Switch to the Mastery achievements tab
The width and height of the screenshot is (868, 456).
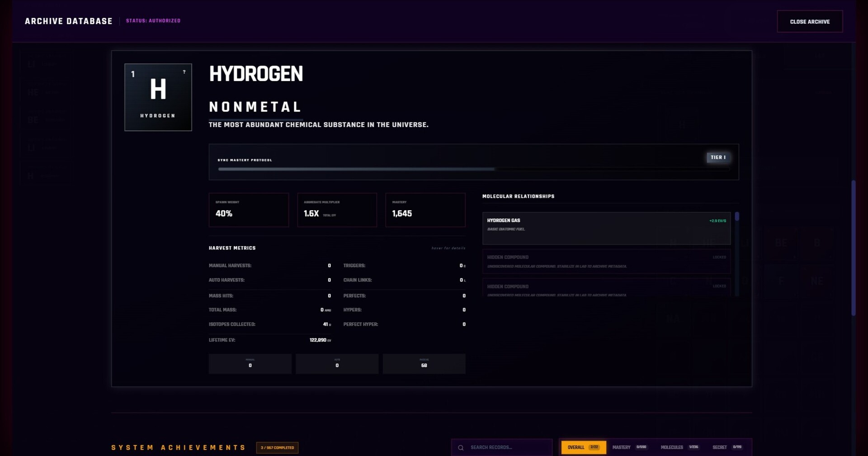pos(629,447)
